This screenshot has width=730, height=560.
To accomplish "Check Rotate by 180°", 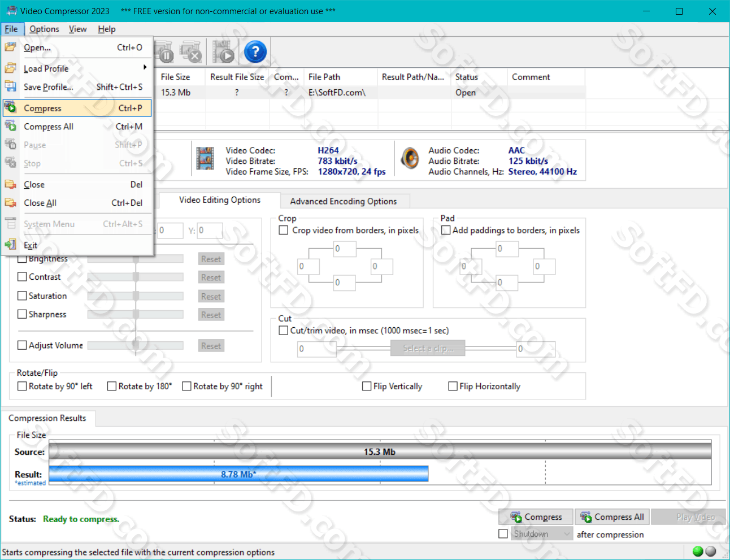I will point(112,386).
